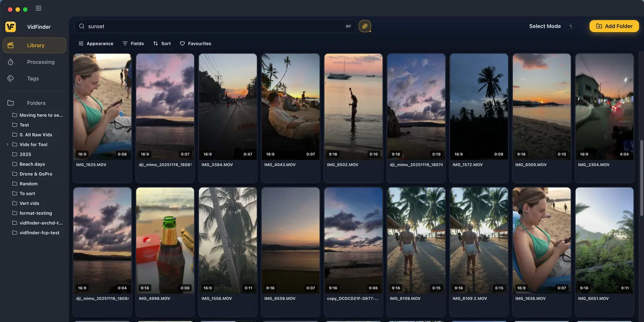
Task: Open the Appearance options menu
Action: click(x=96, y=43)
